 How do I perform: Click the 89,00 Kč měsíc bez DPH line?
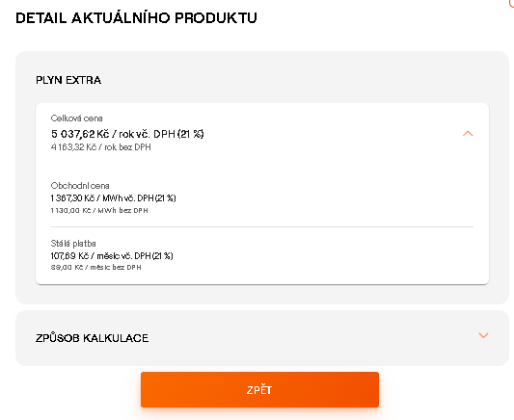[x=96, y=267]
